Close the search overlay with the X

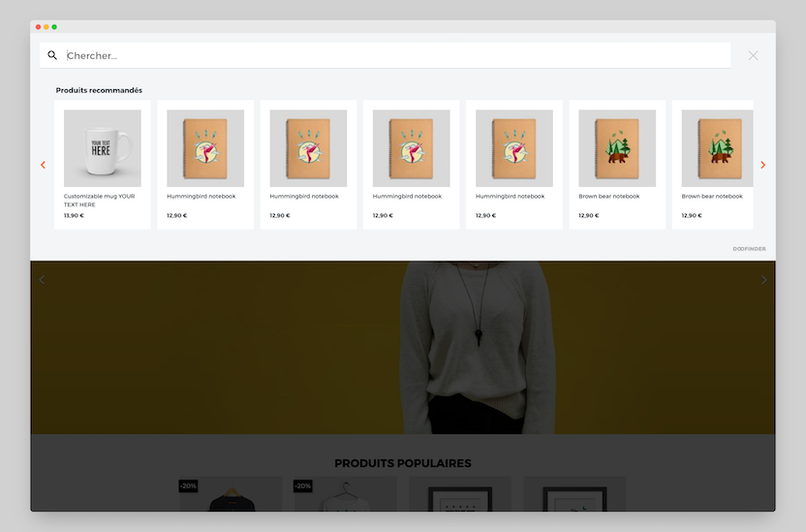click(753, 55)
